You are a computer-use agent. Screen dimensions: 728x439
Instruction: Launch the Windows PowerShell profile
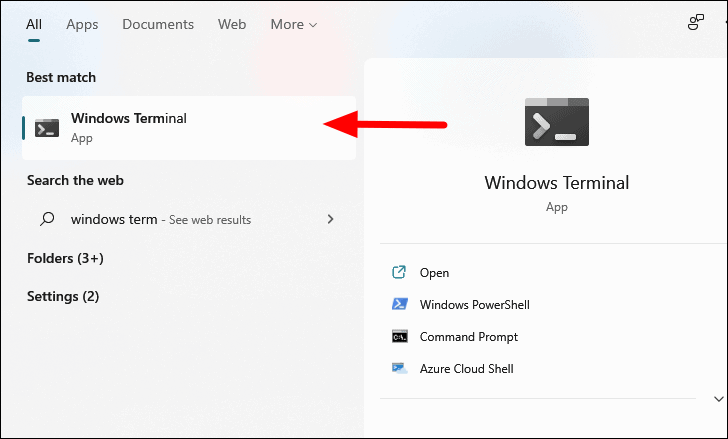click(474, 304)
